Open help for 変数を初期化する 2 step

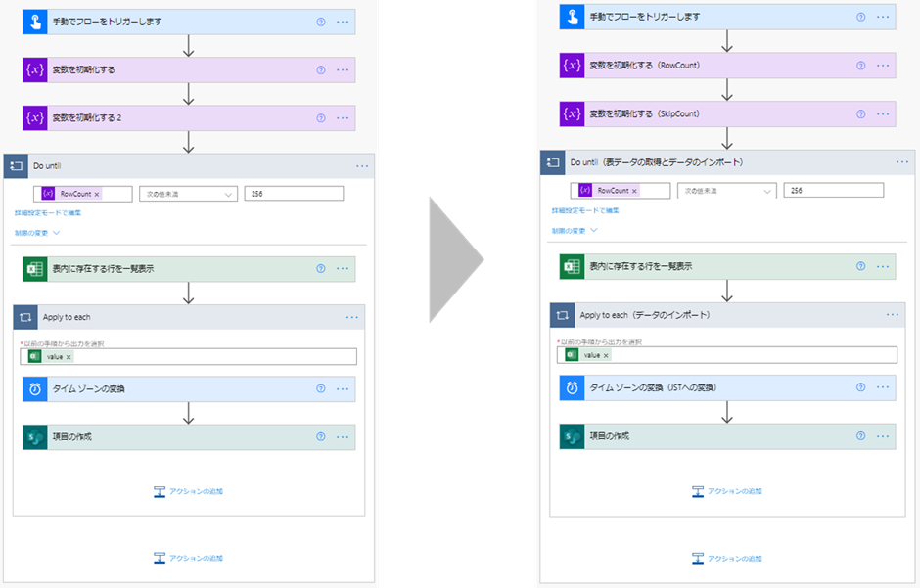click(x=320, y=118)
